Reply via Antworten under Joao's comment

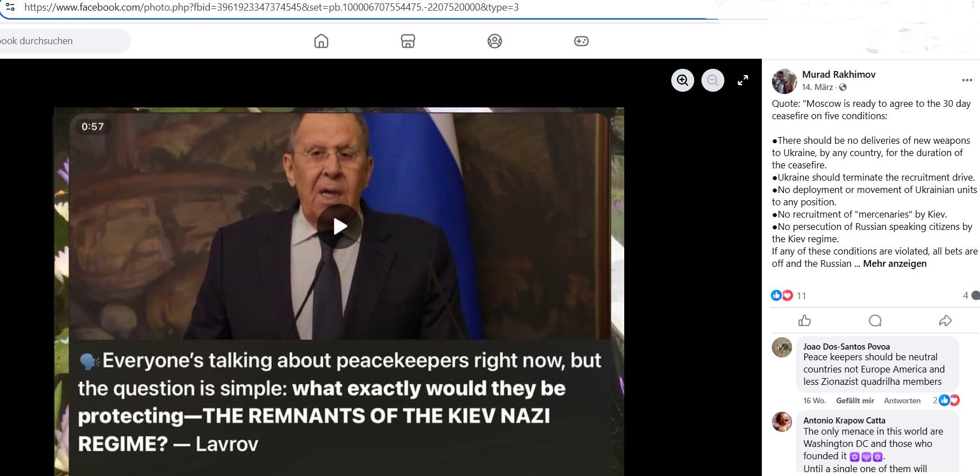[x=902, y=400]
